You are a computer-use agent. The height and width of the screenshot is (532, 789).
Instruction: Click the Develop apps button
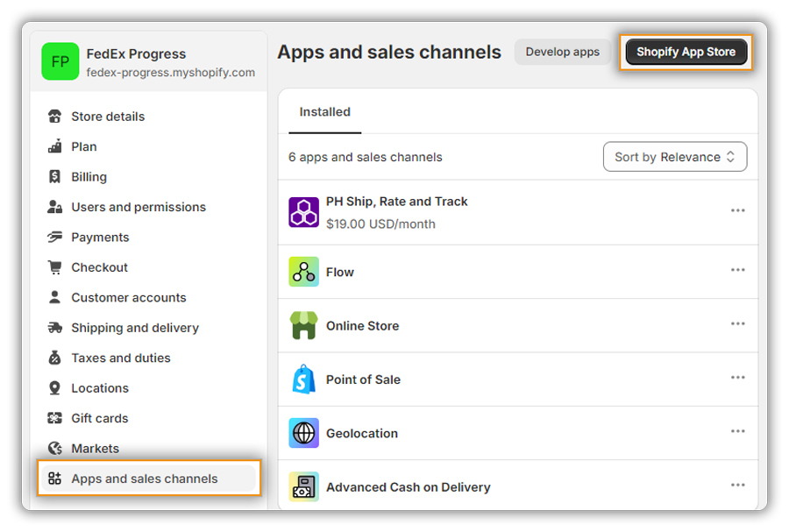coord(563,52)
